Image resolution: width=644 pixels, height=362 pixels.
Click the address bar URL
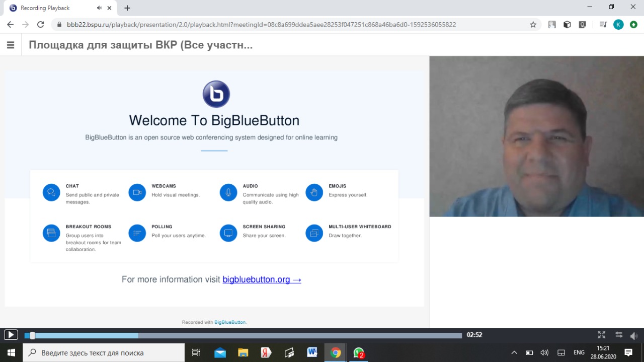[x=262, y=24]
